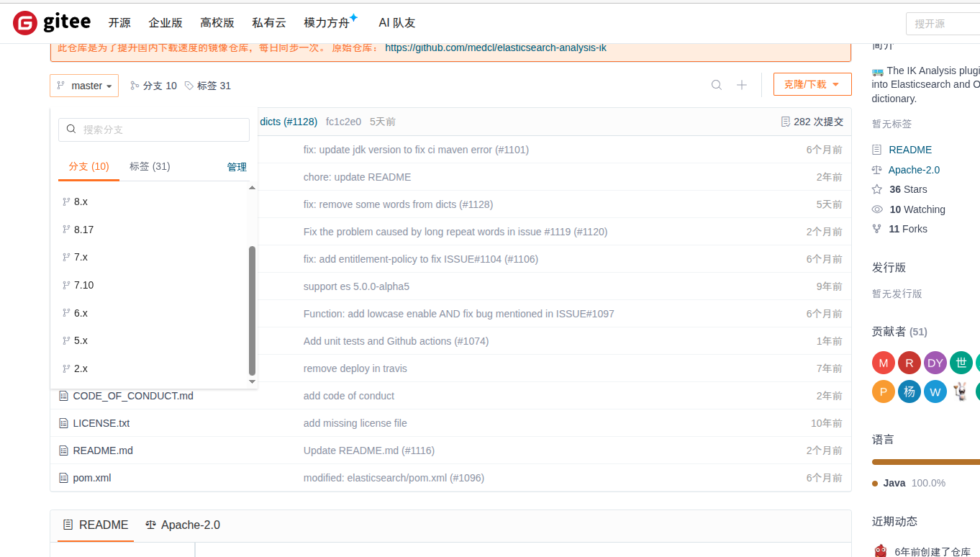Click the README book icon in sidebar

pyautogui.click(x=876, y=150)
